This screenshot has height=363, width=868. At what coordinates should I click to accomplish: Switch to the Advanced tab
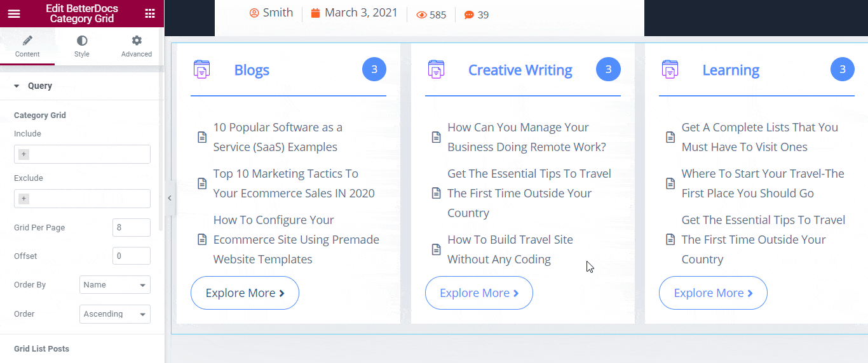point(136,46)
